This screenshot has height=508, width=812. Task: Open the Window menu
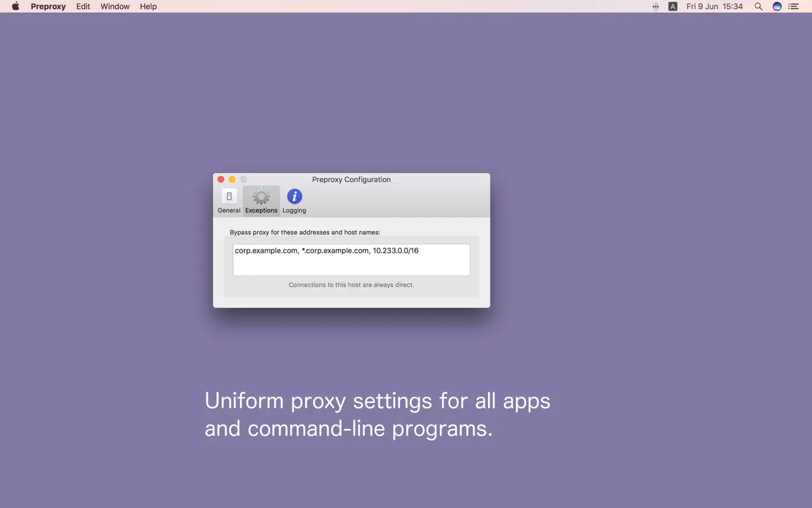tap(114, 6)
